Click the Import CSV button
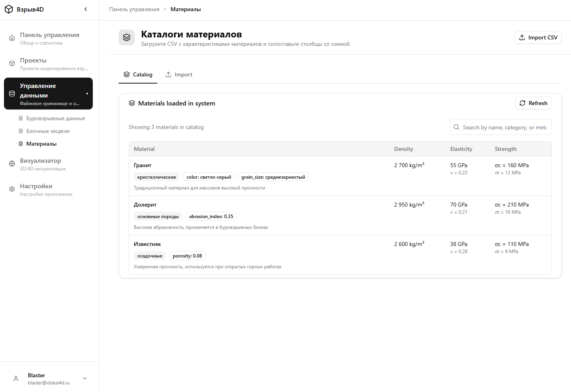This screenshot has height=392, width=571. click(538, 37)
